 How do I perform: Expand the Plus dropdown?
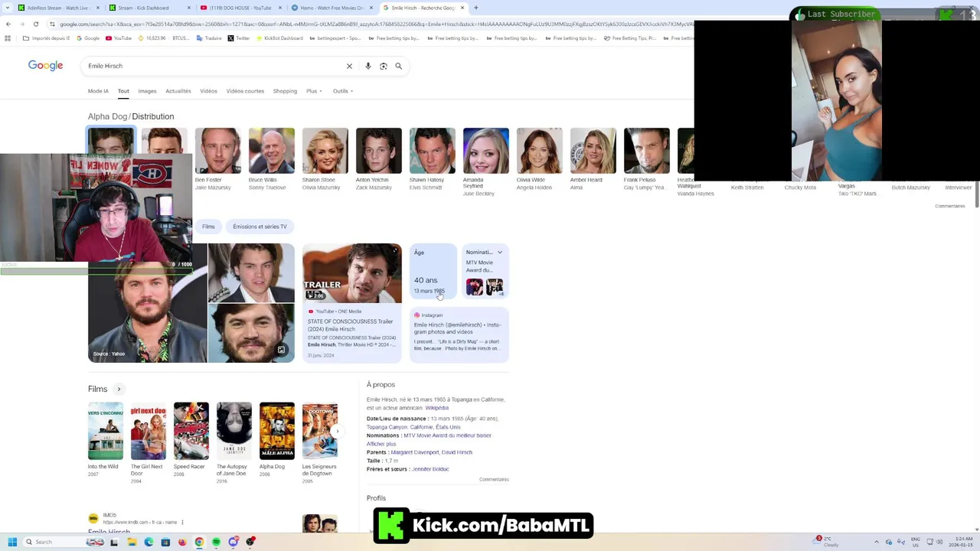(313, 91)
